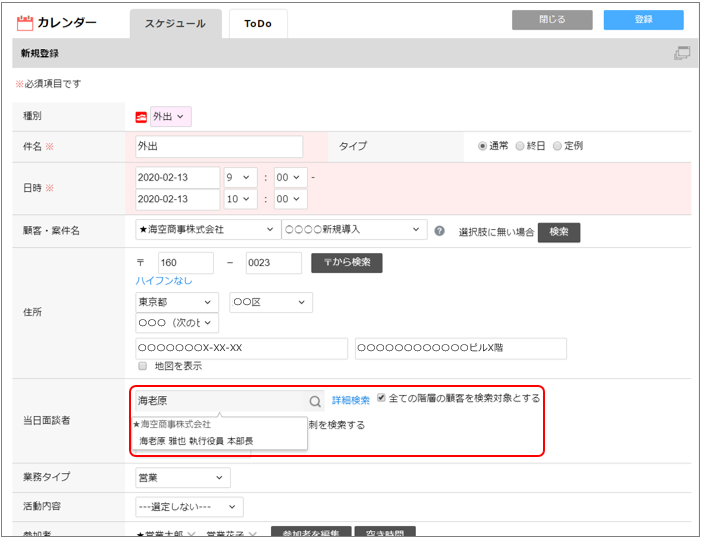
Task: Click the 閉じる button
Action: [x=552, y=20]
